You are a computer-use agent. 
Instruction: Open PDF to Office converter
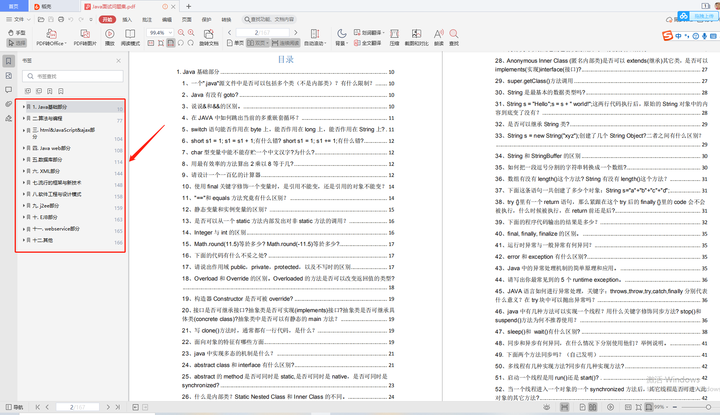[x=51, y=37]
